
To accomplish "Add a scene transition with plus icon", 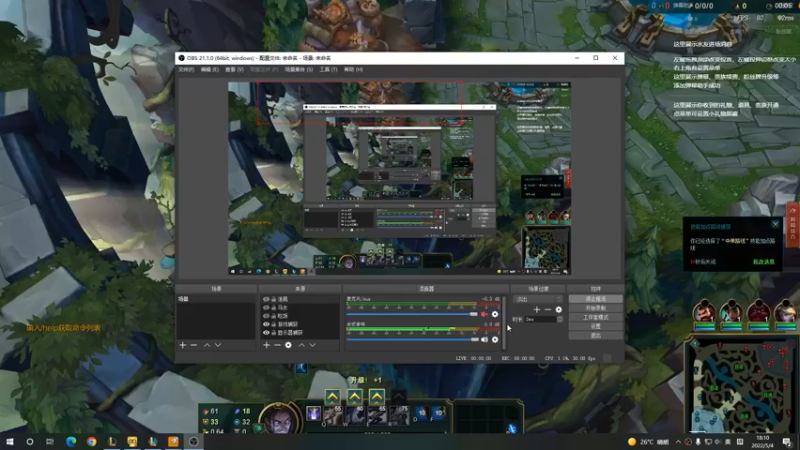I will coord(537,310).
